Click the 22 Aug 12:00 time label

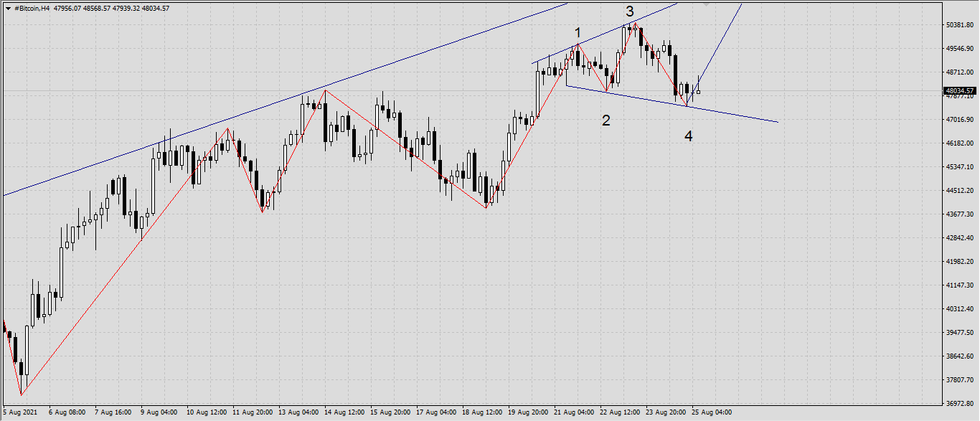point(619,412)
